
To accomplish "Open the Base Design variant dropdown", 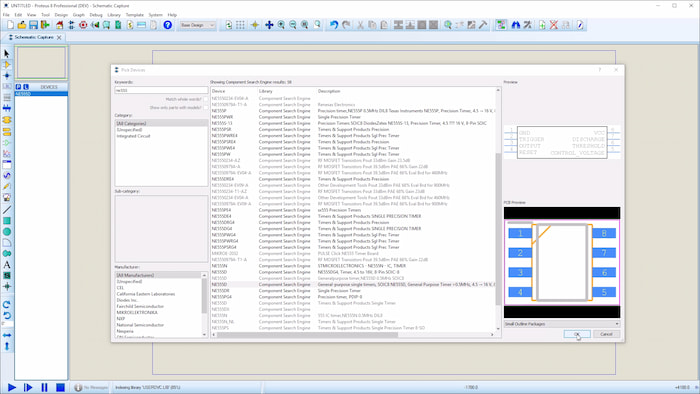I will coord(197,25).
